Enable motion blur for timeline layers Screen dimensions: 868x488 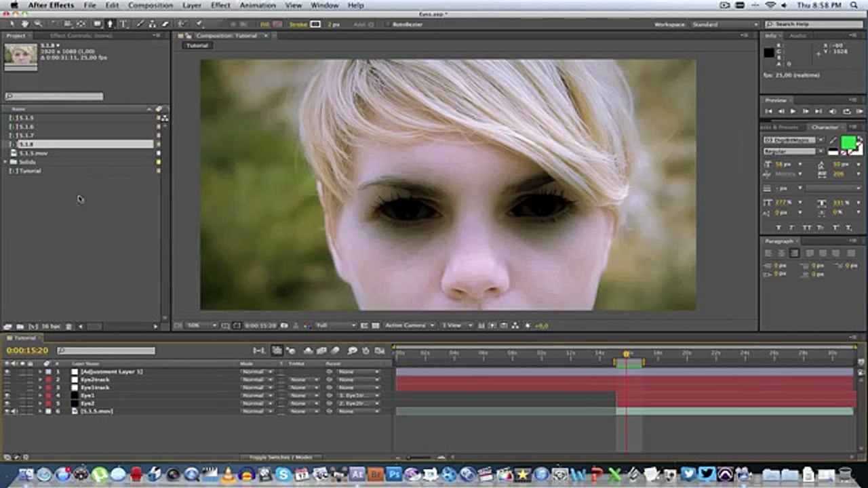point(336,350)
